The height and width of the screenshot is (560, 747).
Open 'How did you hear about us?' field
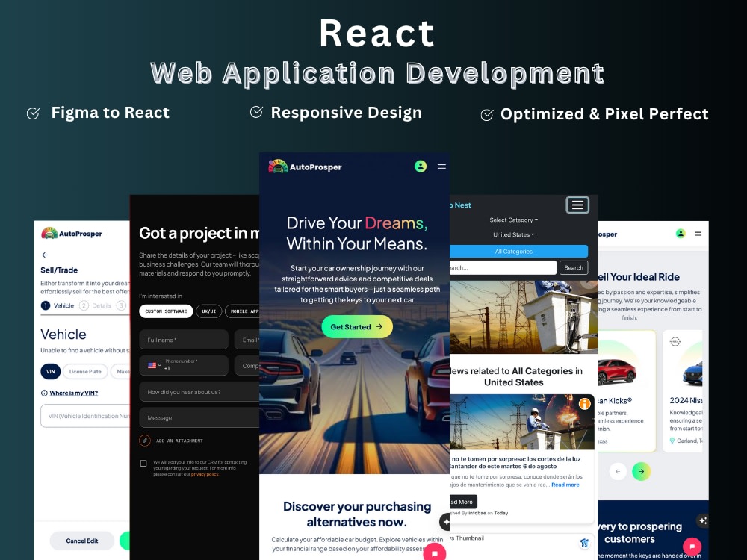click(x=199, y=392)
